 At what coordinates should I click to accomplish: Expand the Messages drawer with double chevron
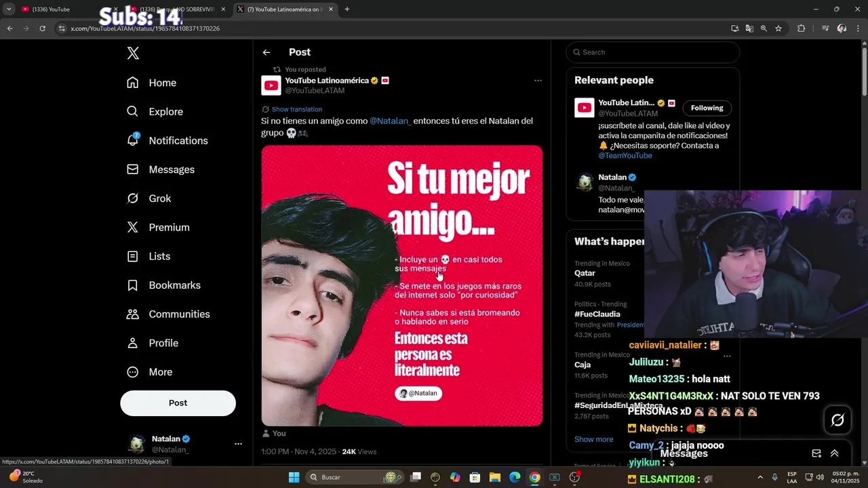click(834, 453)
